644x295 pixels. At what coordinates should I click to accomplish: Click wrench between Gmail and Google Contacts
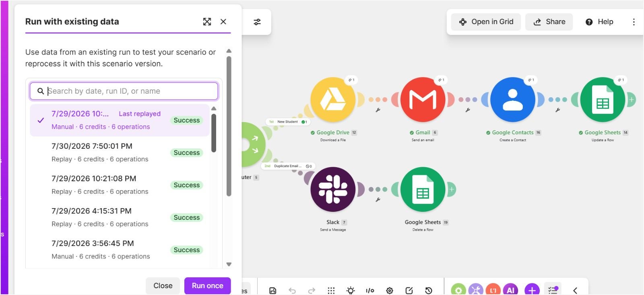tap(468, 110)
